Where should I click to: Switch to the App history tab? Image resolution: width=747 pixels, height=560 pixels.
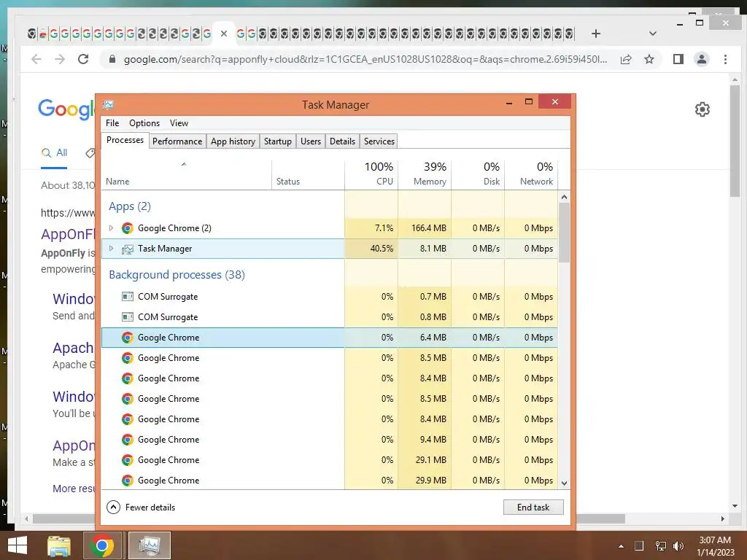pos(233,141)
